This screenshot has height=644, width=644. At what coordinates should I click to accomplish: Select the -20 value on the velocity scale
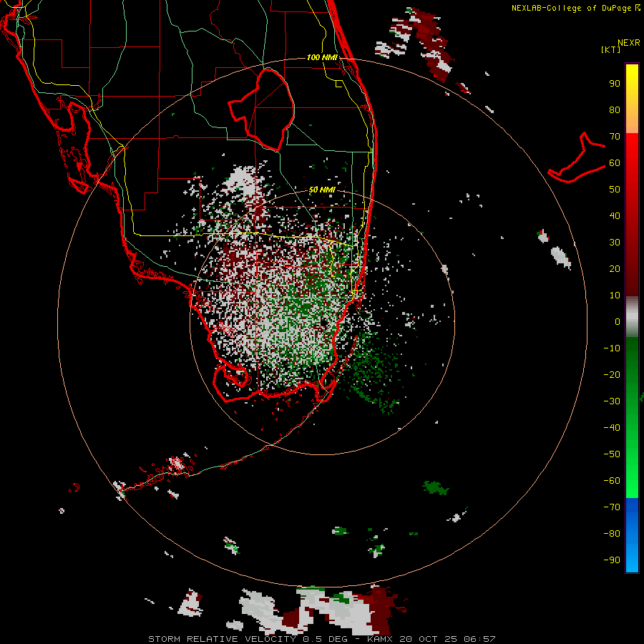pos(612,375)
